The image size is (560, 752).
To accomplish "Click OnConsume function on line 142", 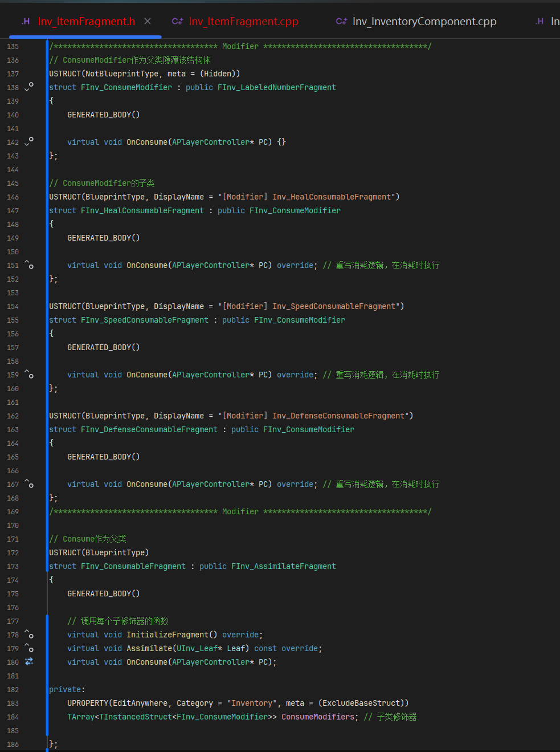I will pyautogui.click(x=147, y=142).
